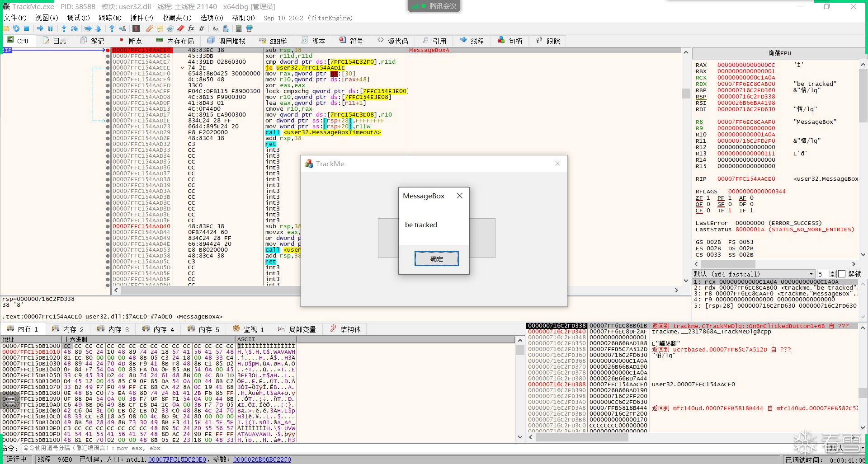Click the command input field
This screenshot has width=868, height=464.
coord(271,448)
